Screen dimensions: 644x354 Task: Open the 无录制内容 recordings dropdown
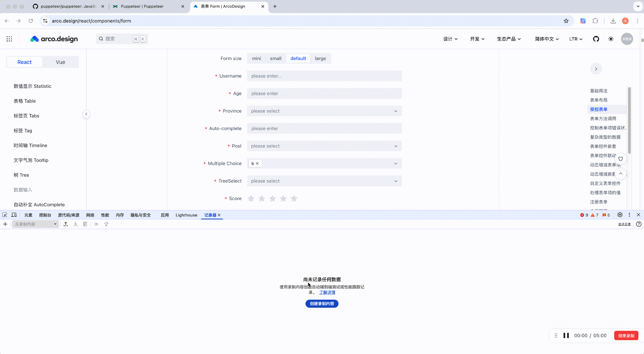35,224
